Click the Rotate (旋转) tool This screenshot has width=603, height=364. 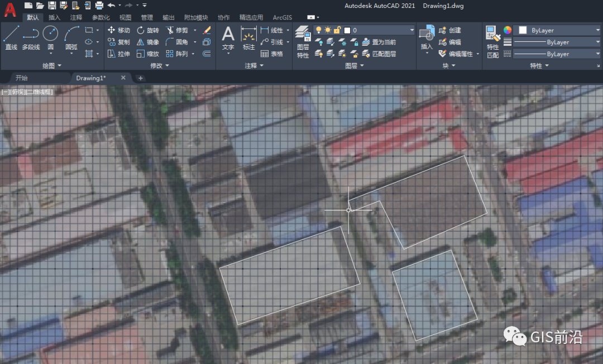pos(148,30)
